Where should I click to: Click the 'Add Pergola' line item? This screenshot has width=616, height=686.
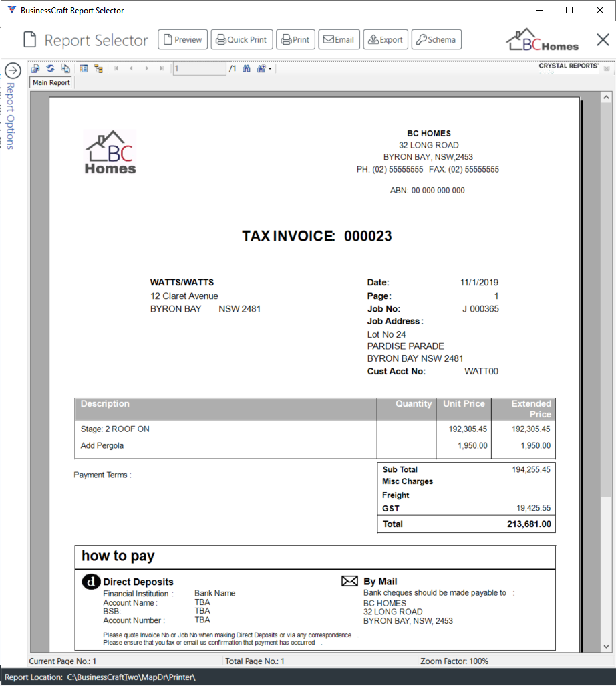click(x=102, y=446)
